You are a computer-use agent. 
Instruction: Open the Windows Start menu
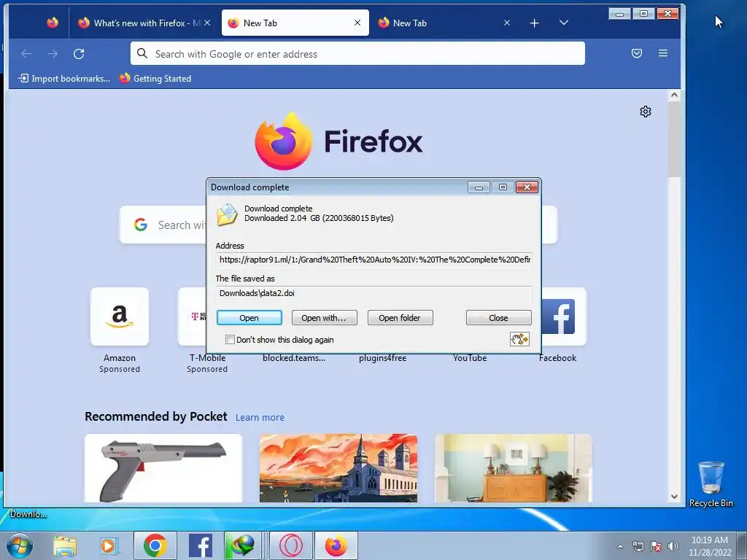pos(18,545)
